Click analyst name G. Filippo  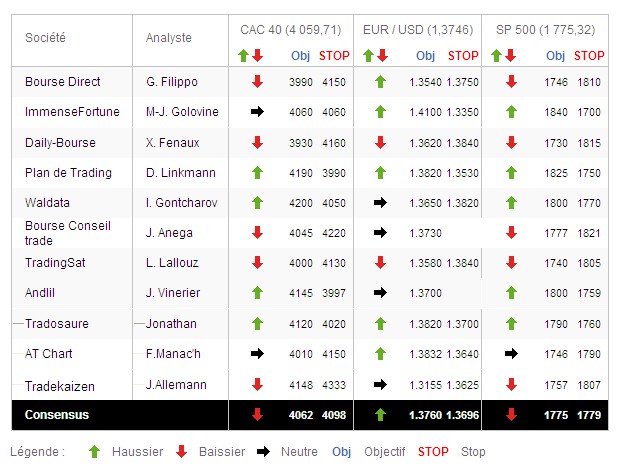coord(171,82)
